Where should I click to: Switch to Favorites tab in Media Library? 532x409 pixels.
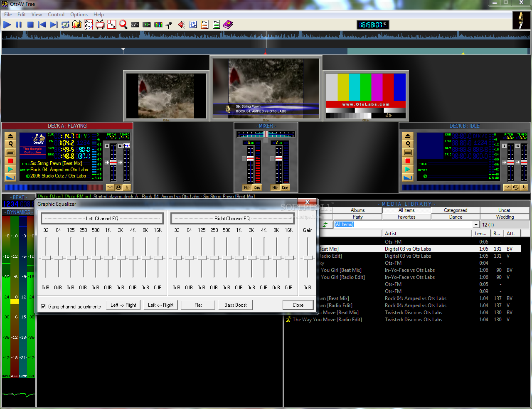tap(406, 217)
